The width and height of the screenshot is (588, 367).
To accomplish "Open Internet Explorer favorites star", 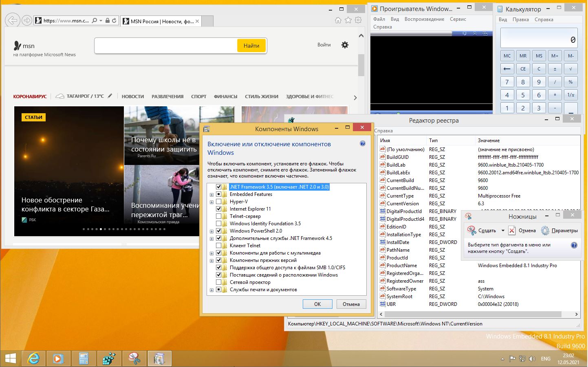I will click(x=348, y=20).
